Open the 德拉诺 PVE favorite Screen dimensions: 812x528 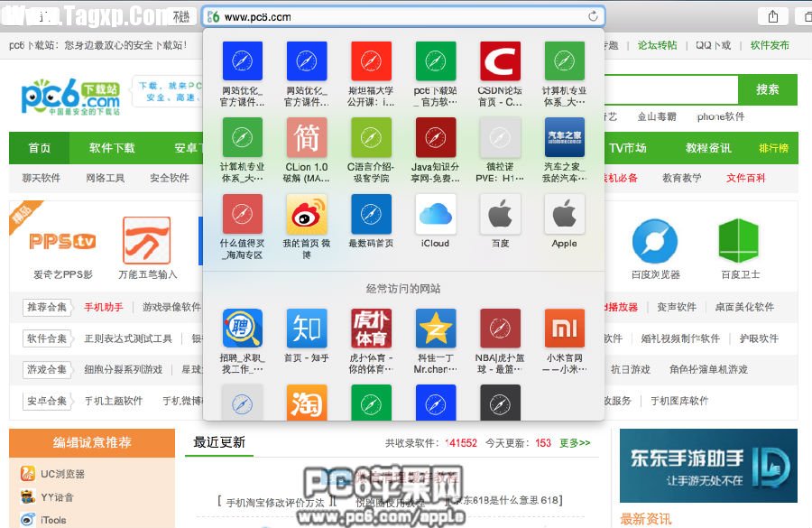click(500, 137)
